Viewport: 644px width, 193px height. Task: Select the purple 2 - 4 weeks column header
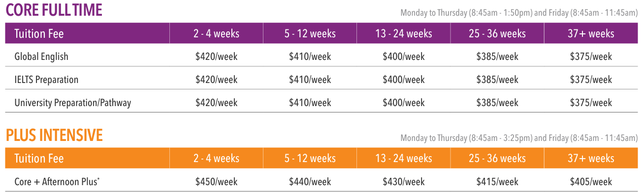click(216, 34)
